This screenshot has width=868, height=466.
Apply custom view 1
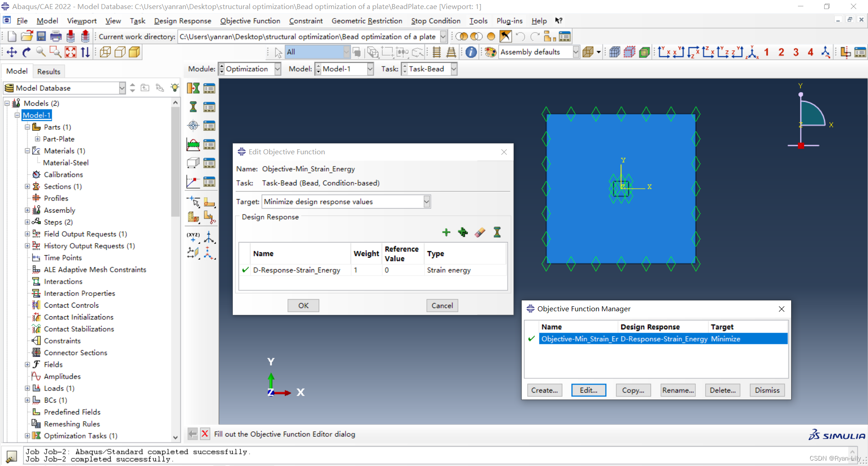(x=767, y=52)
